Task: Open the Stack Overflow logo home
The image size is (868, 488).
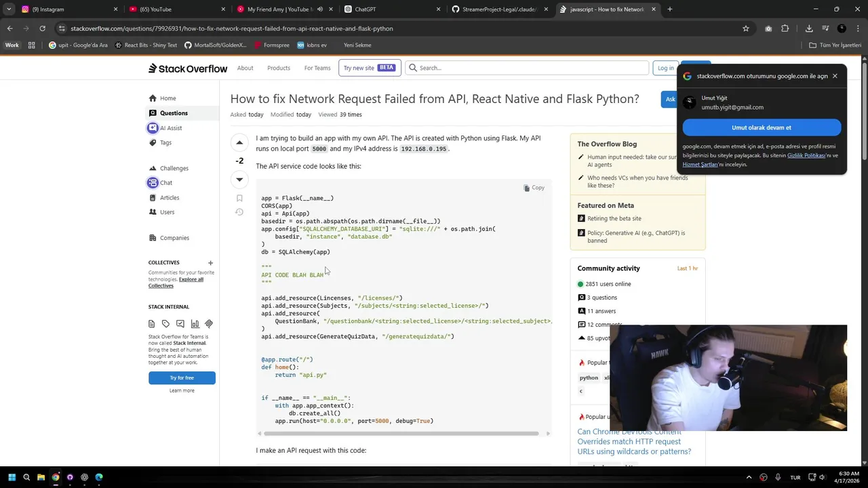Action: coord(188,68)
